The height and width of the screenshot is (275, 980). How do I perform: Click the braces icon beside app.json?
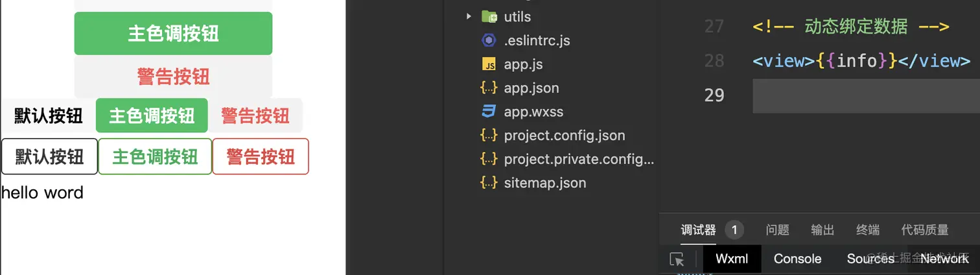[x=489, y=88]
